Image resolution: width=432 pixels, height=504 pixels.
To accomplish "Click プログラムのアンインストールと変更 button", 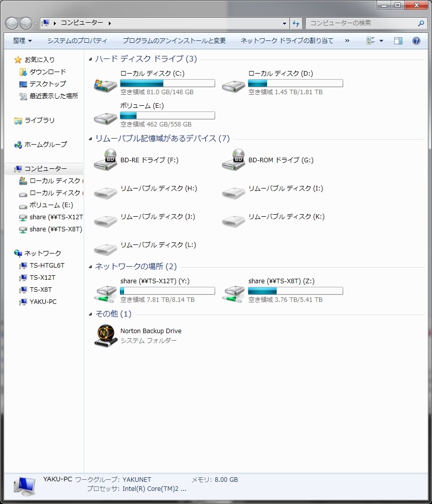I will 174,40.
